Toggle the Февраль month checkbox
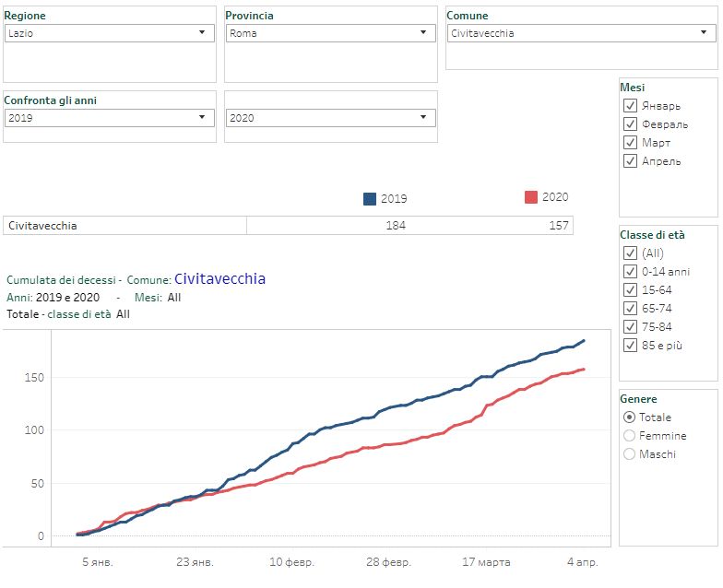This screenshot has height=588, width=723. click(x=631, y=124)
